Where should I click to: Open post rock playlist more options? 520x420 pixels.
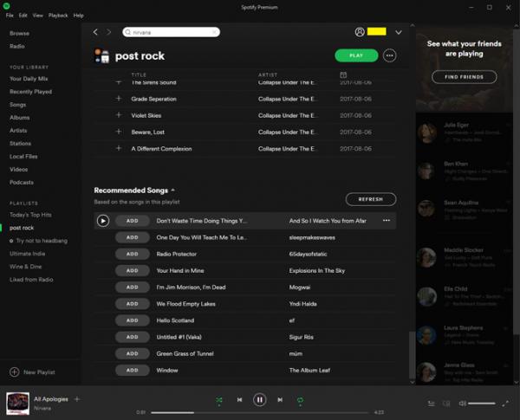[390, 55]
